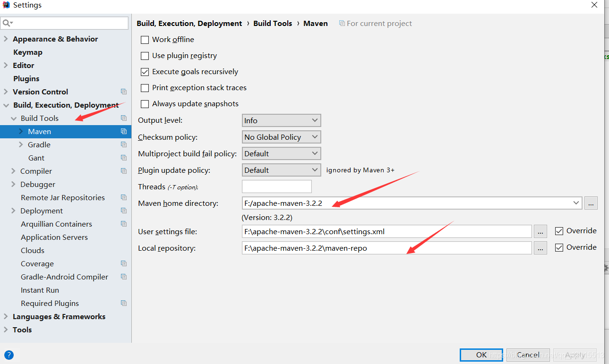The width and height of the screenshot is (609, 364).
Task: Click project-level icon on Maven row
Action: click(124, 131)
